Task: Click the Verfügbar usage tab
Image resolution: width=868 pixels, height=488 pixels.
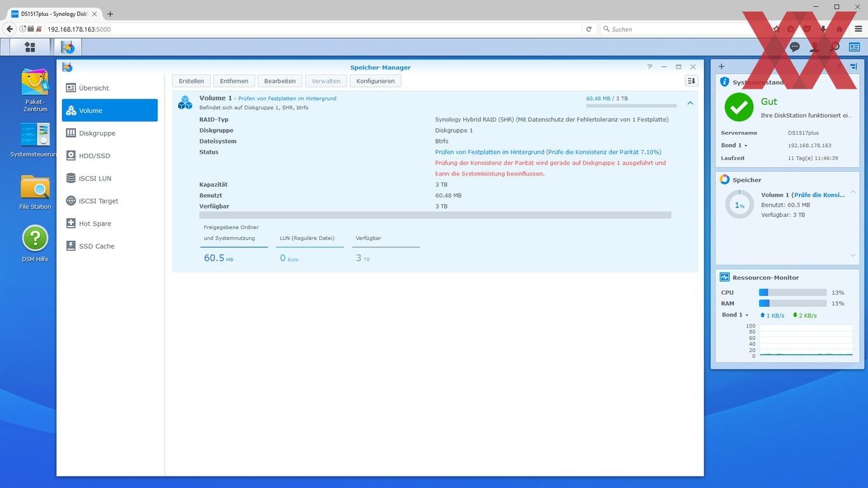Action: click(x=387, y=249)
